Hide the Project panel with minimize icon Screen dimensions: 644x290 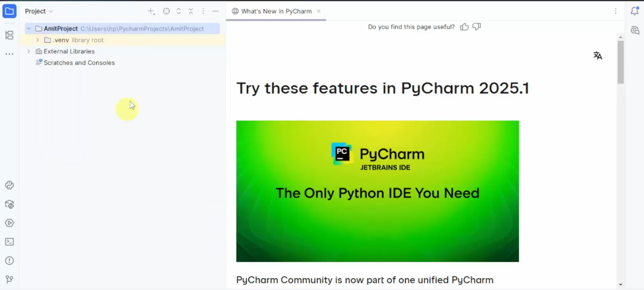pos(216,11)
